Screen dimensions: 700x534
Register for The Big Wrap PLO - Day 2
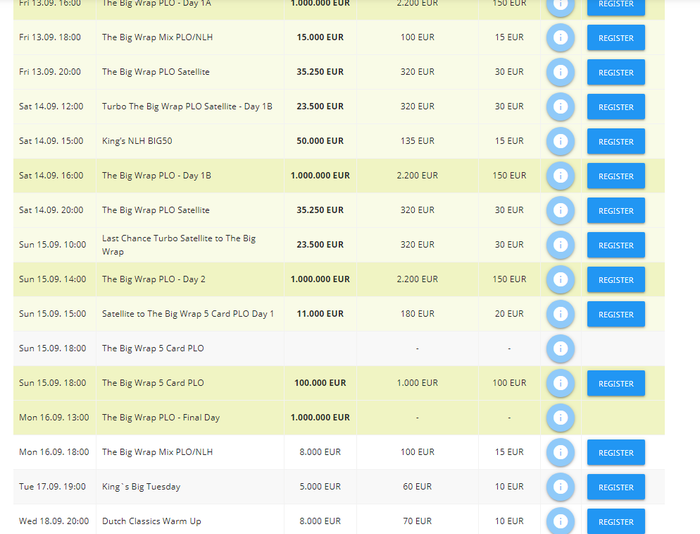(x=616, y=280)
